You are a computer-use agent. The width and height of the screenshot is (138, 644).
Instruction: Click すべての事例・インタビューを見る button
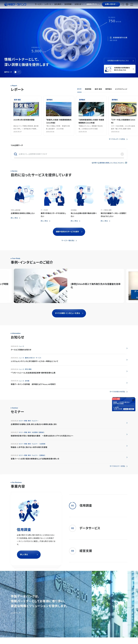69,313
